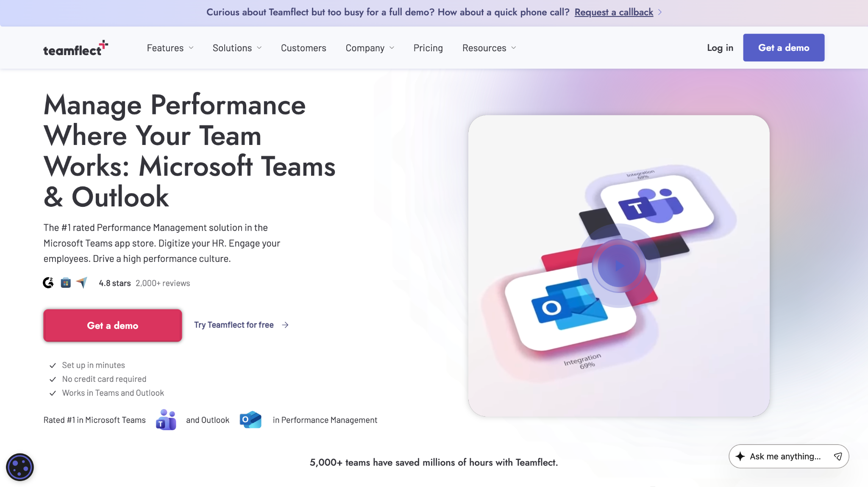This screenshot has width=868, height=487.
Task: Play the Teams and Outlook integration video
Action: pos(618,265)
